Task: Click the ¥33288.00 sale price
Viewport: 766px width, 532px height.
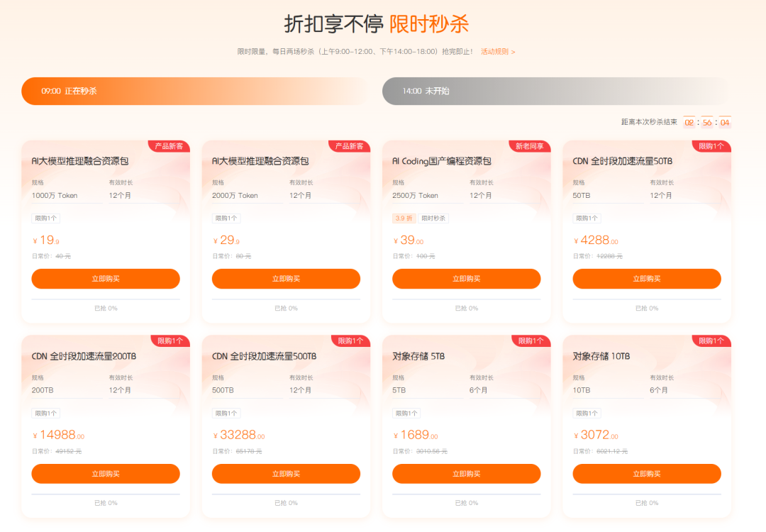Action: point(239,436)
